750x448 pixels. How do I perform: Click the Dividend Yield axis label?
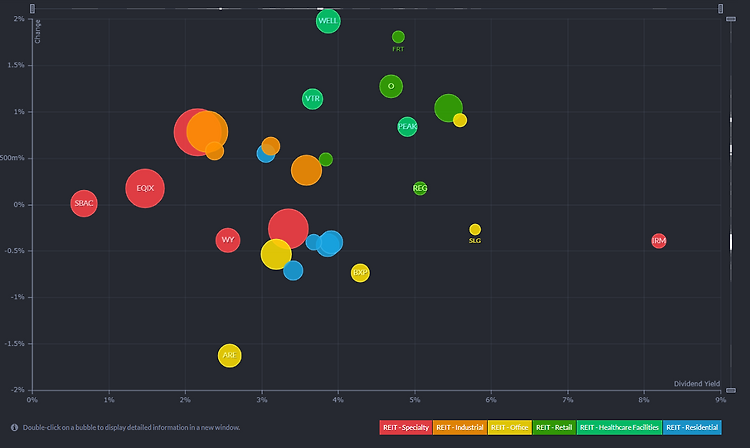click(697, 383)
